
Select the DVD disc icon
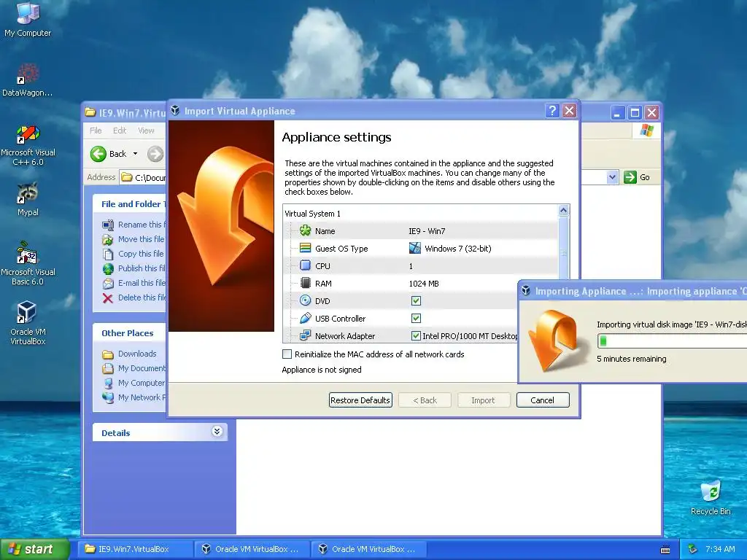click(305, 301)
